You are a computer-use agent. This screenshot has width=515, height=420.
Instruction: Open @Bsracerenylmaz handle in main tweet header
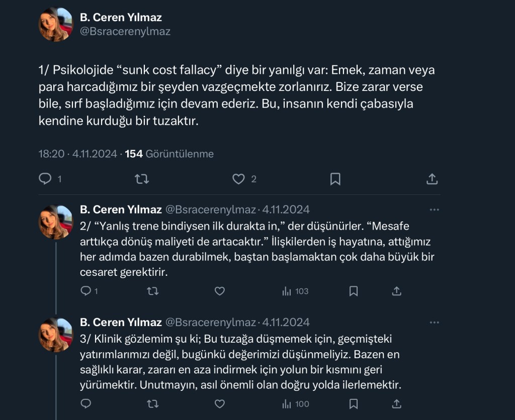click(x=125, y=31)
